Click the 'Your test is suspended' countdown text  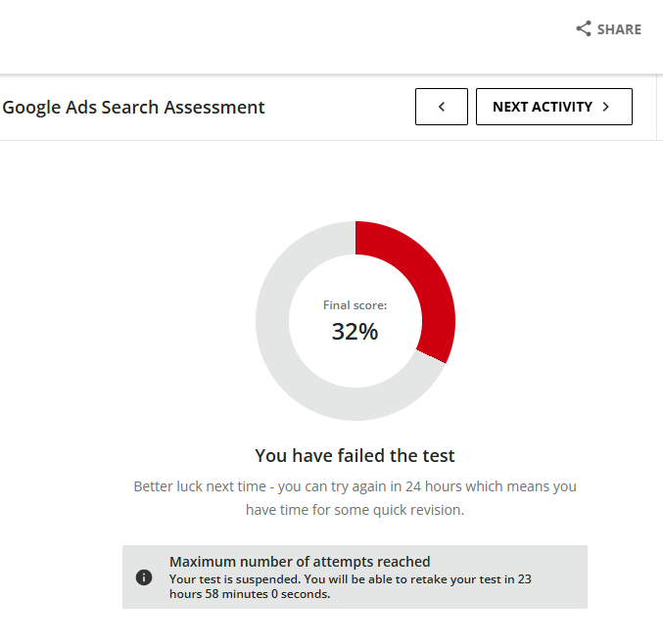[x=350, y=586]
